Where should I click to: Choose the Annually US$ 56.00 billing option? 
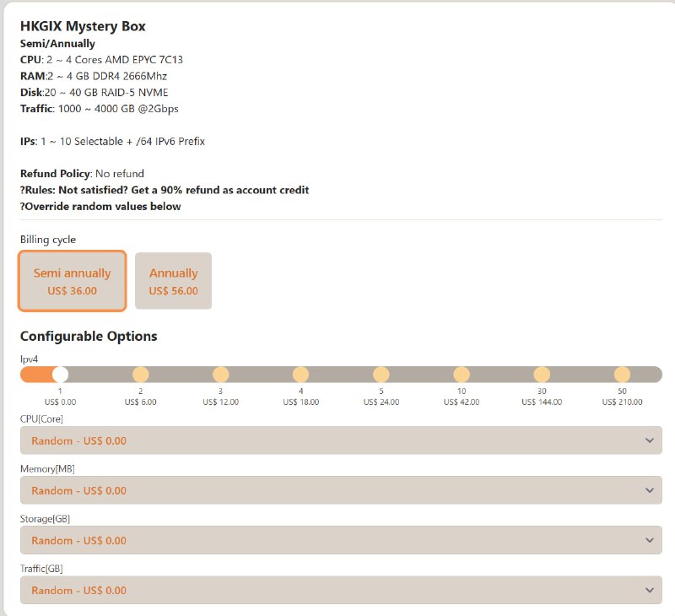pyautogui.click(x=173, y=281)
